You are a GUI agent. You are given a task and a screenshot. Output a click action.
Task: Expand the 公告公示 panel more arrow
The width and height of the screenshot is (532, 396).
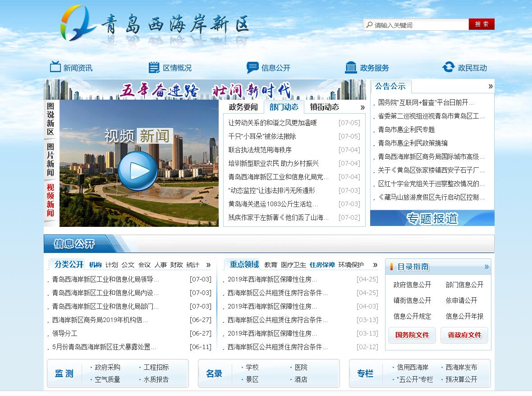(x=491, y=86)
